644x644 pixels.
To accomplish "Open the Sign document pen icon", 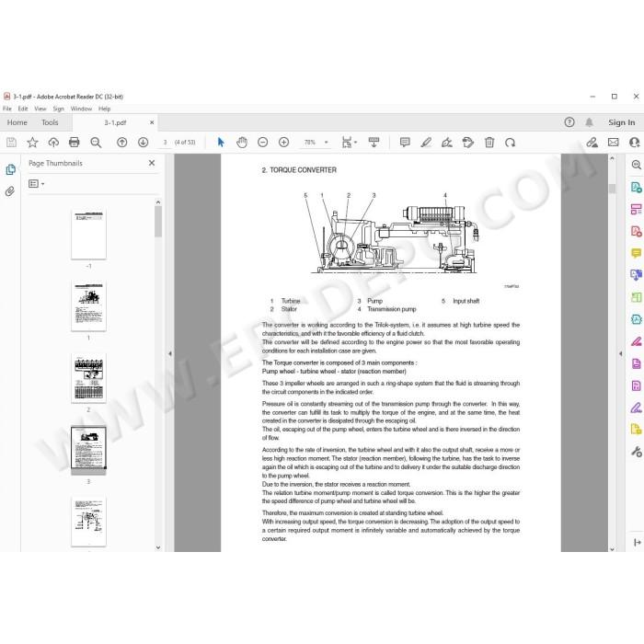I will (x=447, y=143).
